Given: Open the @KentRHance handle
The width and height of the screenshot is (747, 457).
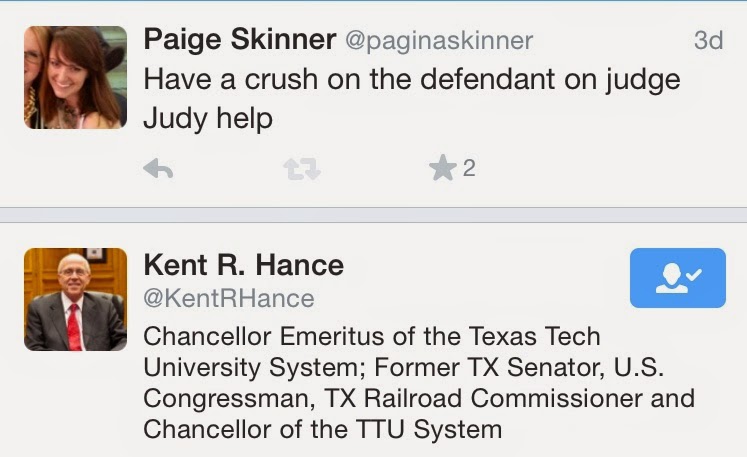Looking at the screenshot, I should (x=229, y=298).
